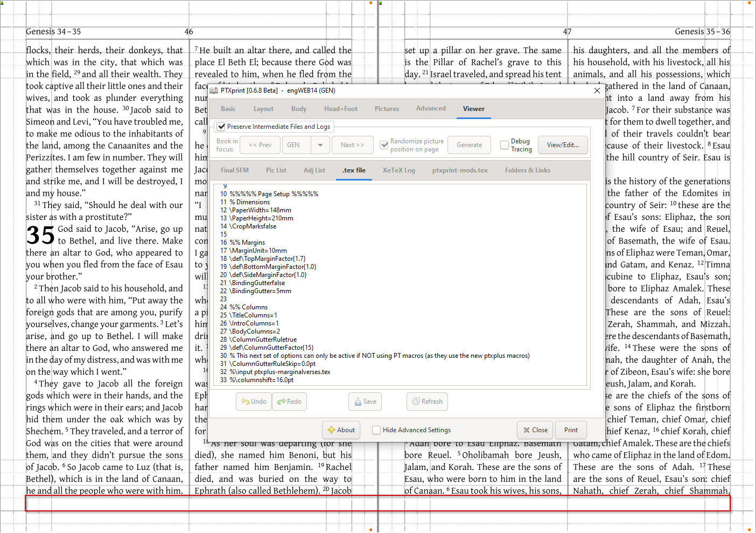
Task: Toggle Randomize picture position on page
Action: pyautogui.click(x=384, y=145)
